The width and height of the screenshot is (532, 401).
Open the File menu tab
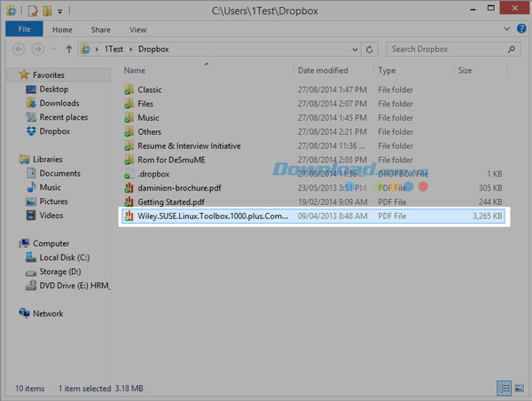(x=24, y=29)
